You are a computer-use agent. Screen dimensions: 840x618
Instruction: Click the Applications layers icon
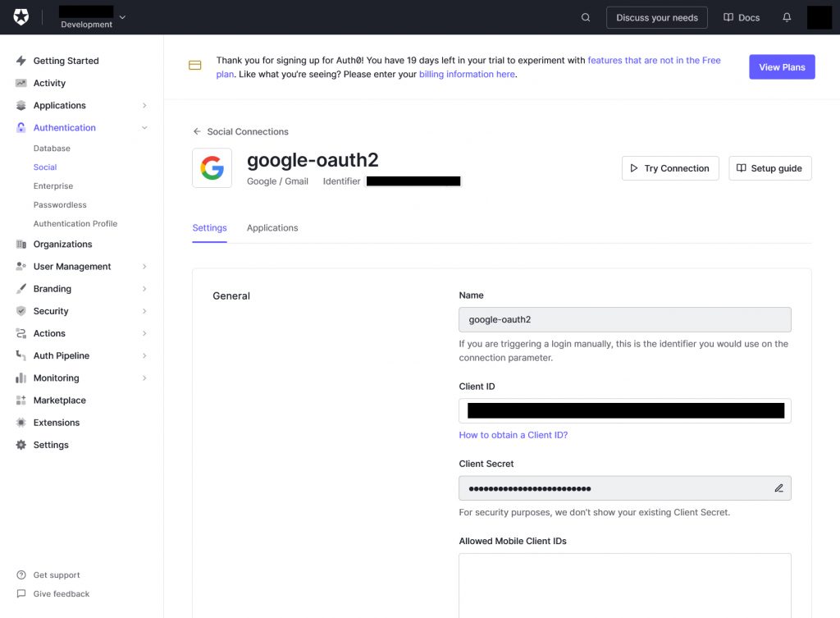(x=21, y=105)
